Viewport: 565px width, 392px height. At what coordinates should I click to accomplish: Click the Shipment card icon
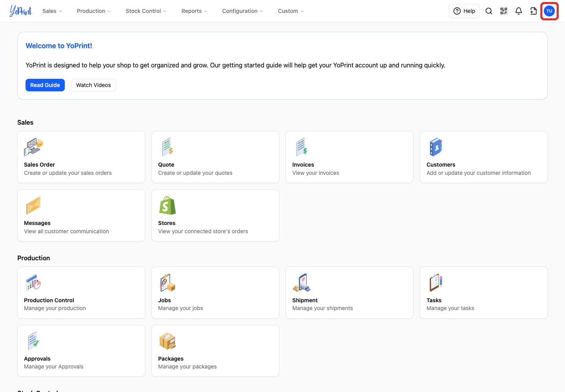click(302, 283)
